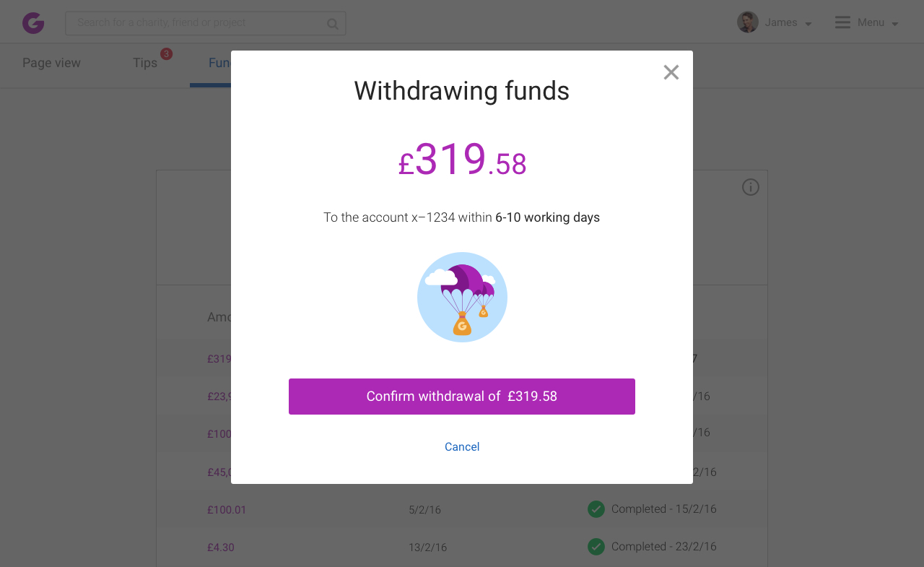Focus the charity search field
The width and height of the screenshot is (924, 567).
pyautogui.click(x=195, y=23)
